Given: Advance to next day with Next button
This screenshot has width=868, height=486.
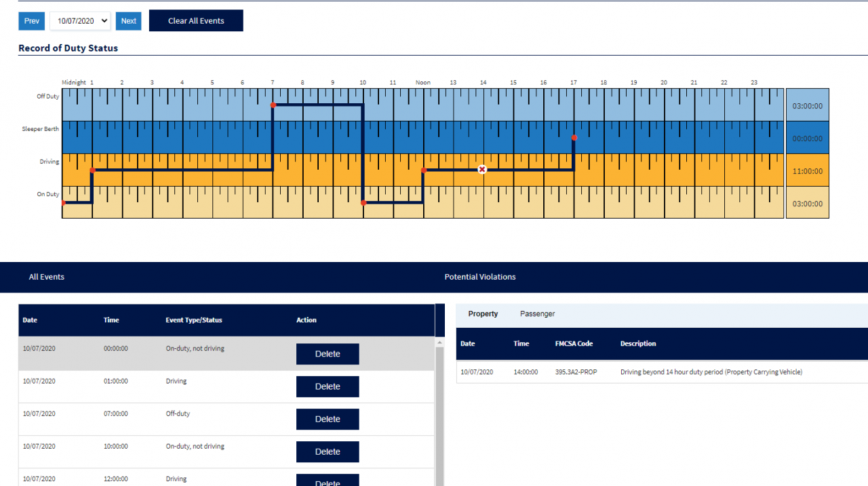Looking at the screenshot, I should coord(129,21).
